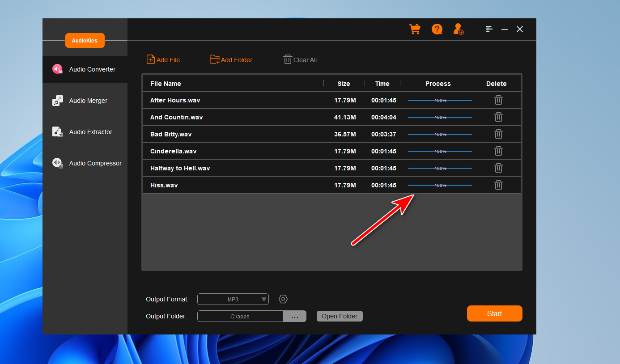
Task: Minimize the AudioKies window
Action: [505, 29]
